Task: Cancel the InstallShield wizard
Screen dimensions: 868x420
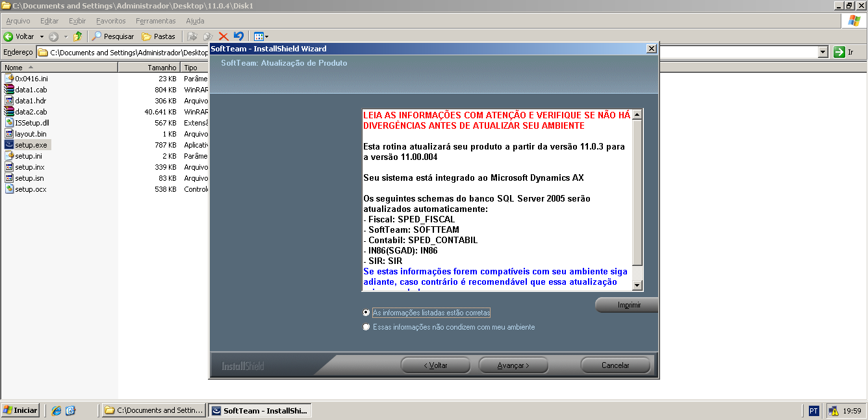Action: (x=615, y=365)
